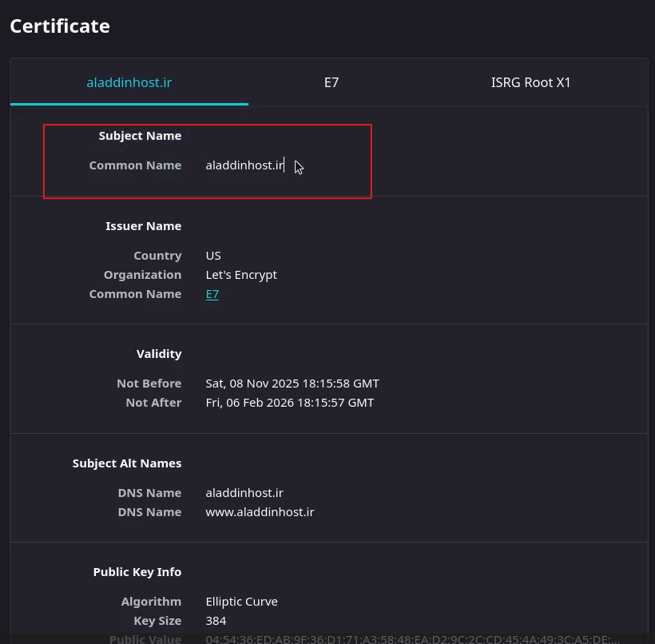Click the Certificate page heading
Image resolution: width=655 pixels, height=644 pixels.
point(60,26)
